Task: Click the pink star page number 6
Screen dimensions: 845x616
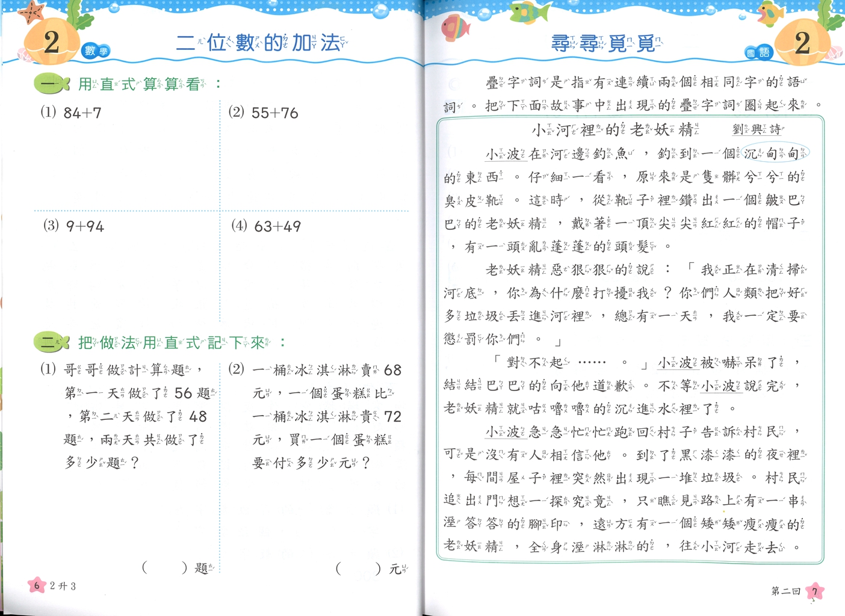Action: 37,585
